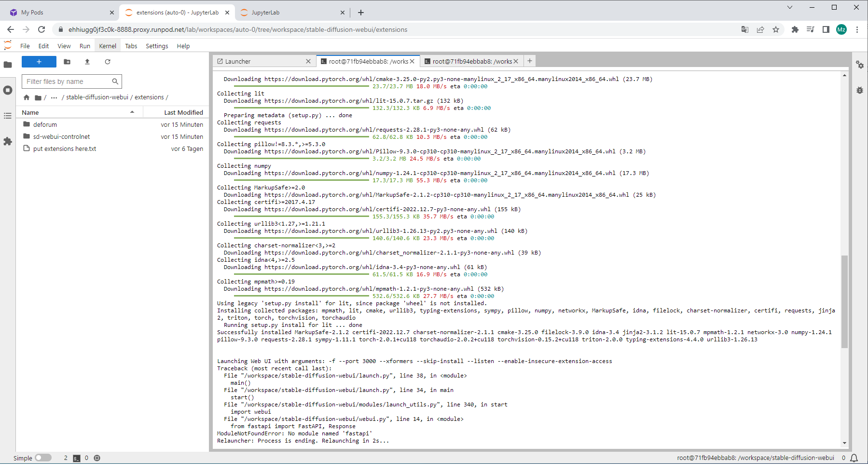This screenshot has height=472, width=868.
Task: Open the debugger bug icon
Action: coord(860,90)
